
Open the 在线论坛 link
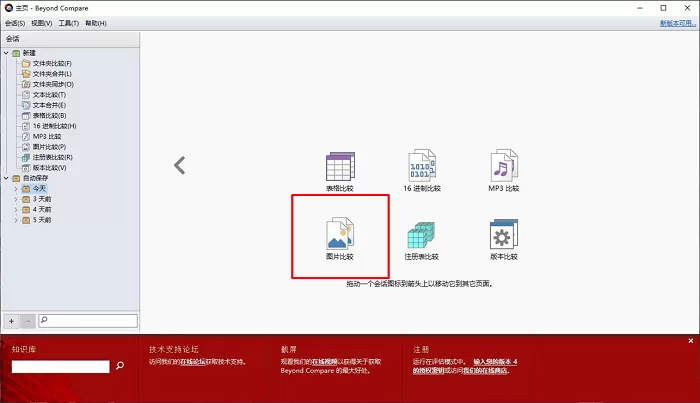[x=193, y=362]
